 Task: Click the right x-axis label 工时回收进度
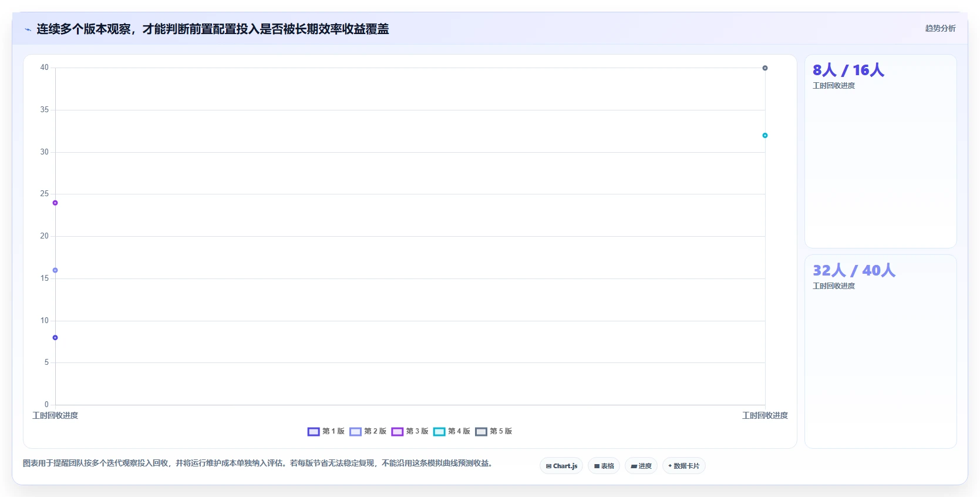click(x=765, y=415)
